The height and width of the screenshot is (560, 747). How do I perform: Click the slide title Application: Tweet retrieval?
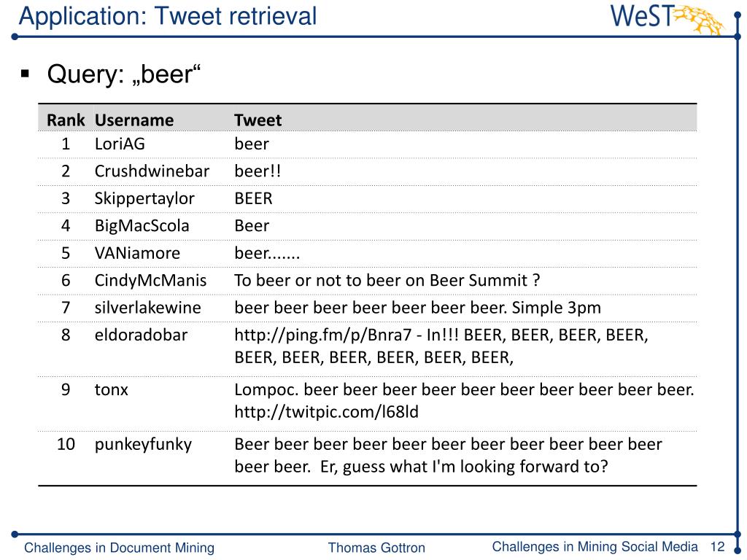168,16
